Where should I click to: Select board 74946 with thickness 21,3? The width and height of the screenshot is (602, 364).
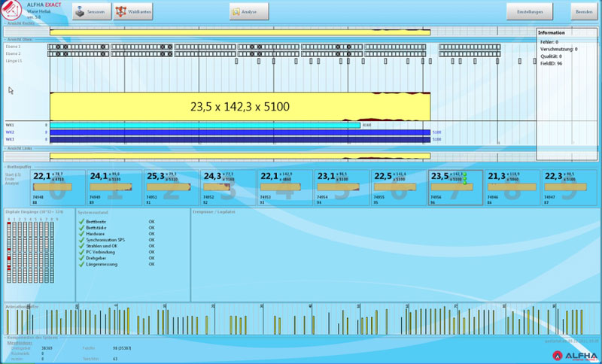click(x=512, y=187)
